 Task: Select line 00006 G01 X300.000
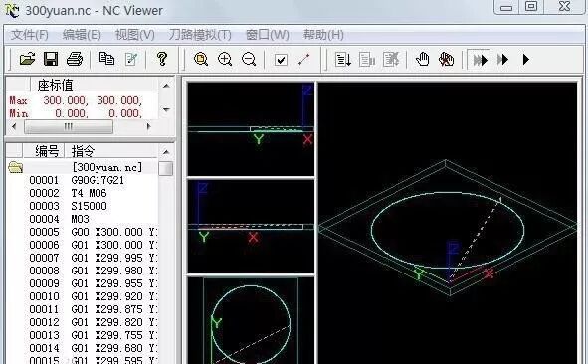point(82,245)
